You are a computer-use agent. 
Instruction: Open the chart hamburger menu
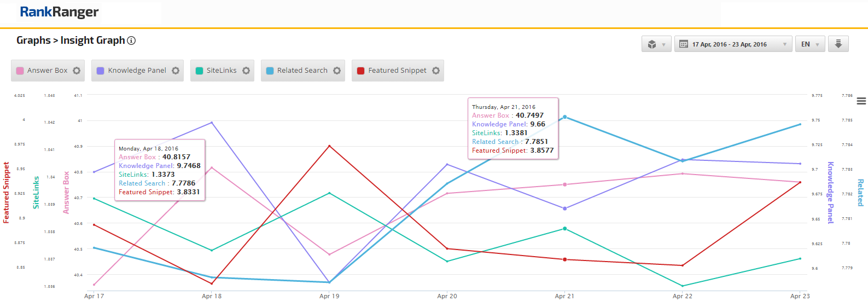coord(861,101)
